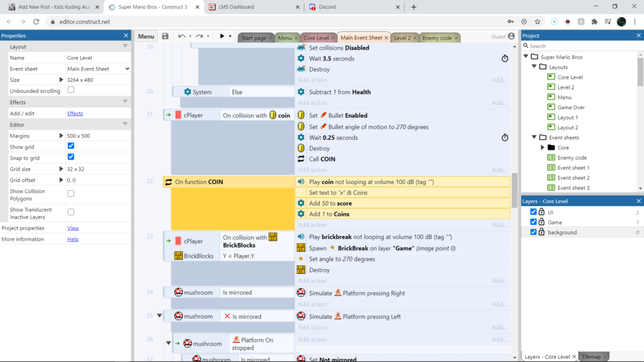This screenshot has height=362, width=644.
Task: Collapse the Layouts folder
Action: 534,67
